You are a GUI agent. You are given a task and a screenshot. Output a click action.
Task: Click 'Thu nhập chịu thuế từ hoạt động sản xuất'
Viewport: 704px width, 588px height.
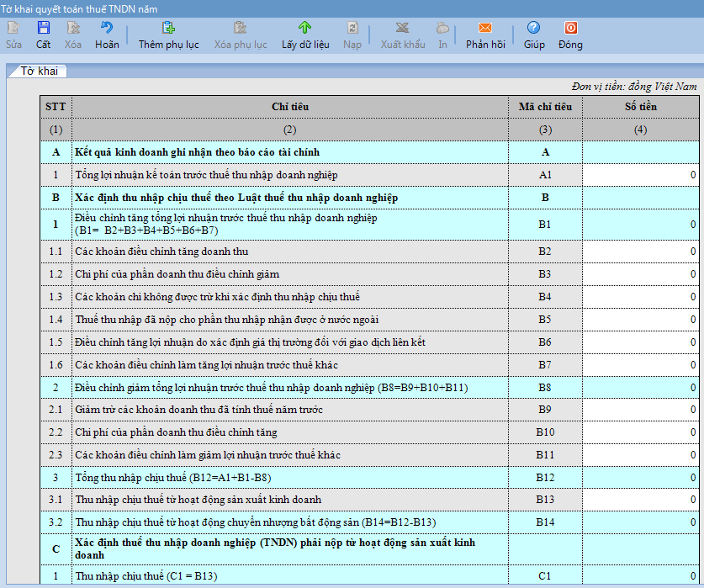click(x=198, y=500)
